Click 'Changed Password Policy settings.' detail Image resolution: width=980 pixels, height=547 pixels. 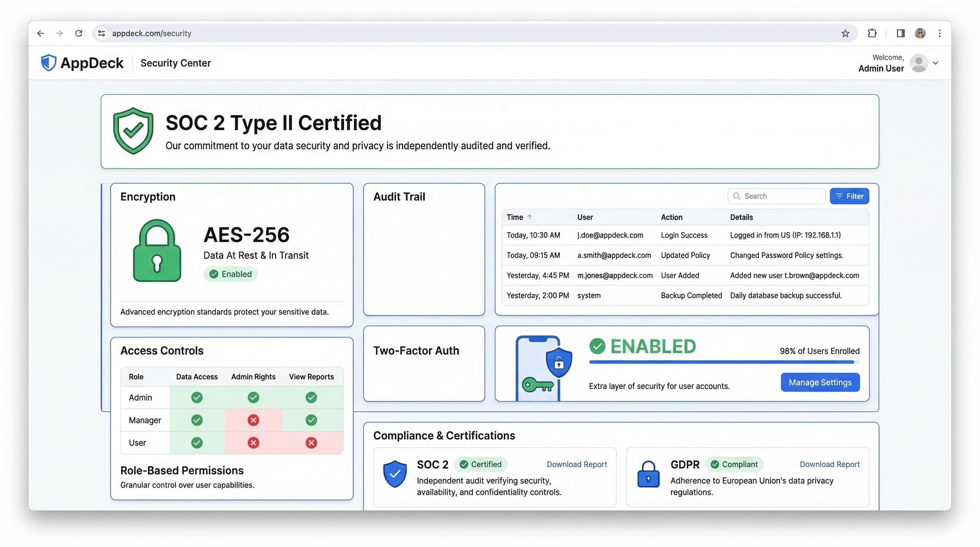pyautogui.click(x=786, y=255)
